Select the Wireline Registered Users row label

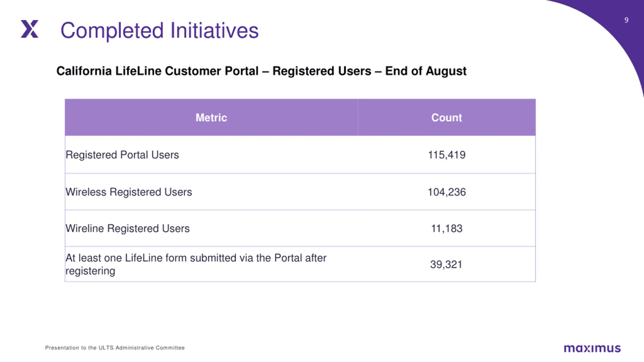[x=128, y=228]
